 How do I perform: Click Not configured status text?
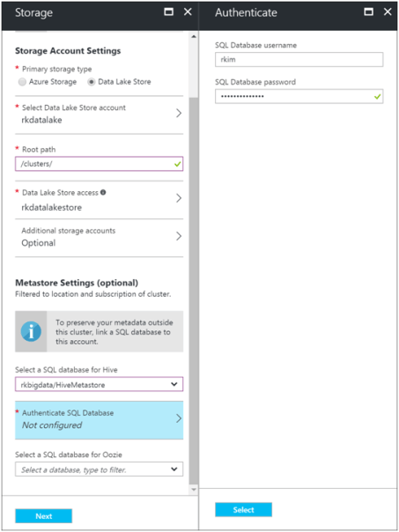click(52, 425)
